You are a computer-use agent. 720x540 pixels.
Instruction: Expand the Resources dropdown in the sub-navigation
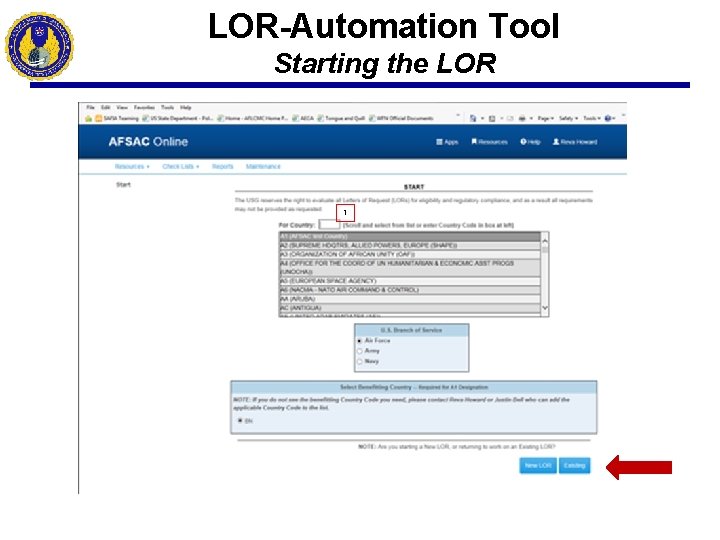pos(132,166)
